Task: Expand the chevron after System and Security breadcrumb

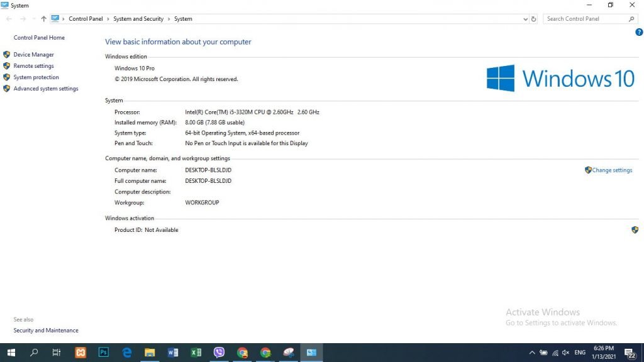Action: [x=169, y=19]
